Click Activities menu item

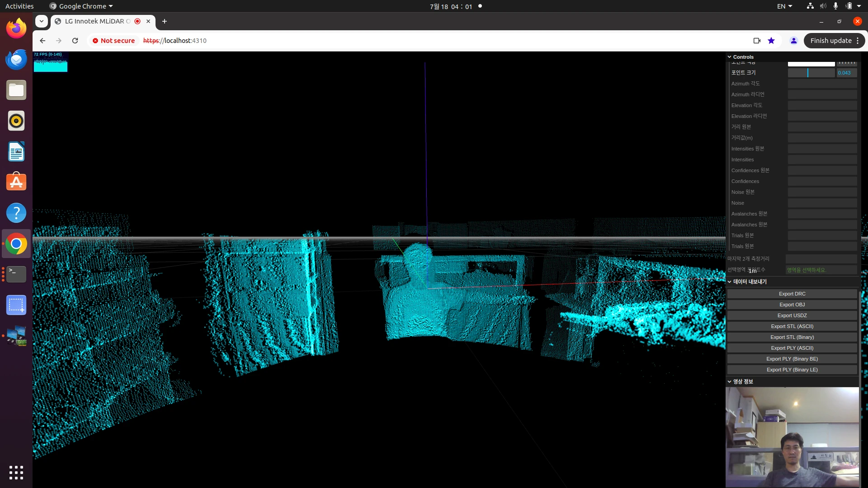19,6
